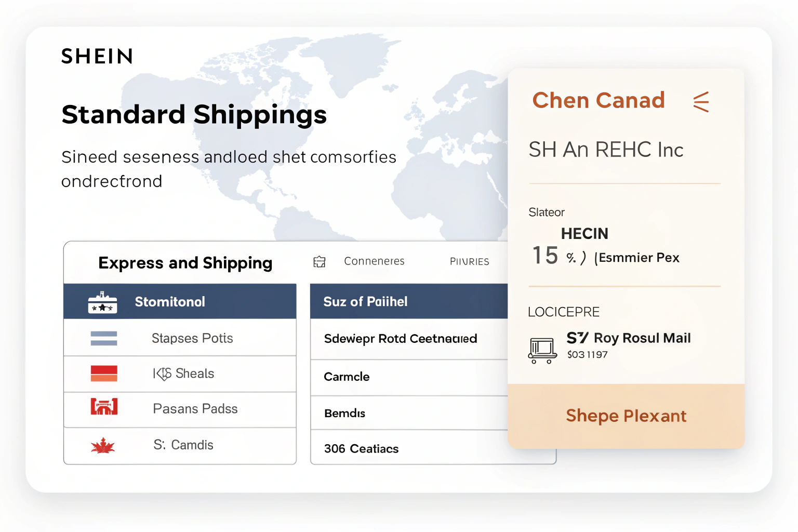
Task: Click the red maple leaf icon
Action: (x=103, y=446)
